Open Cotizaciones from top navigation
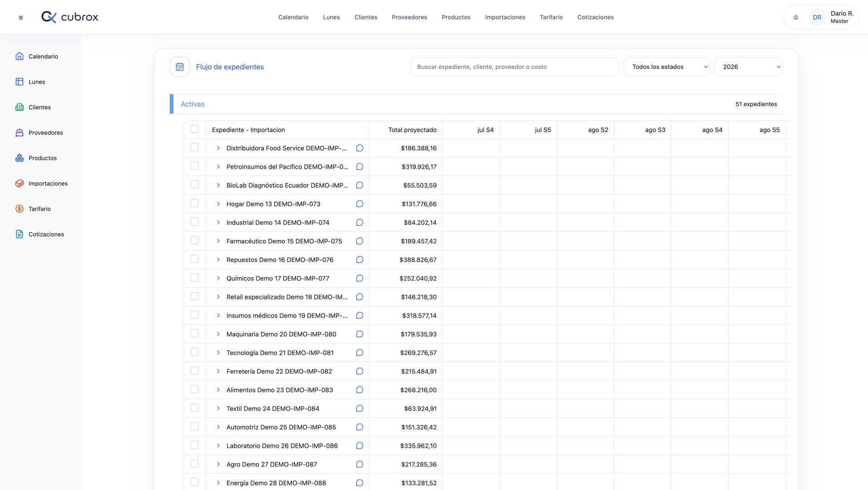Image resolution: width=868 pixels, height=490 pixels. (x=596, y=17)
